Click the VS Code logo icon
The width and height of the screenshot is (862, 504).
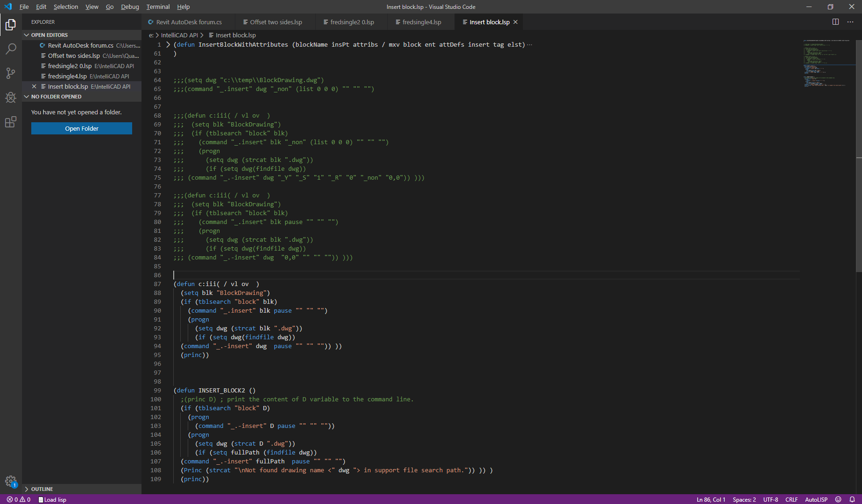(x=8, y=7)
